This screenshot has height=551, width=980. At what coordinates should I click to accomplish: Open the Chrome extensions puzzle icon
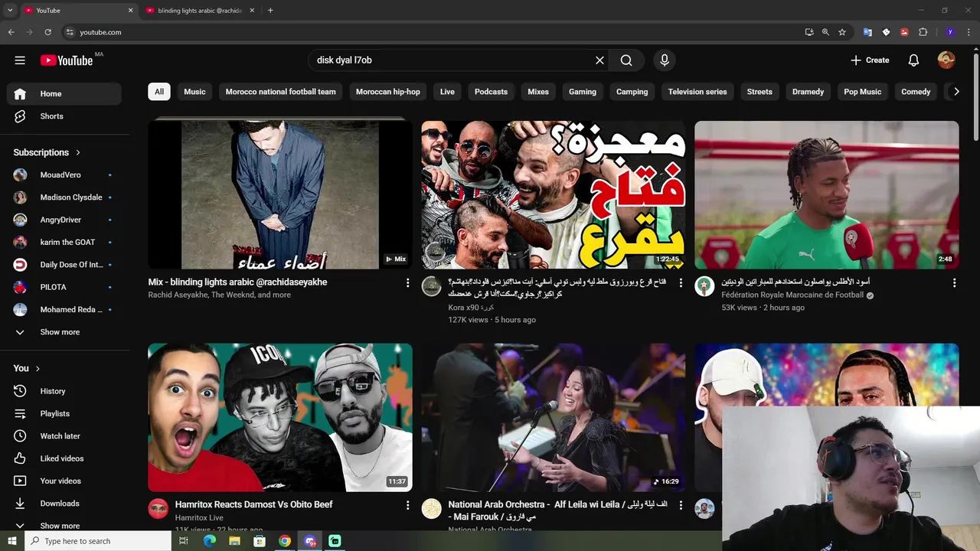pos(923,32)
